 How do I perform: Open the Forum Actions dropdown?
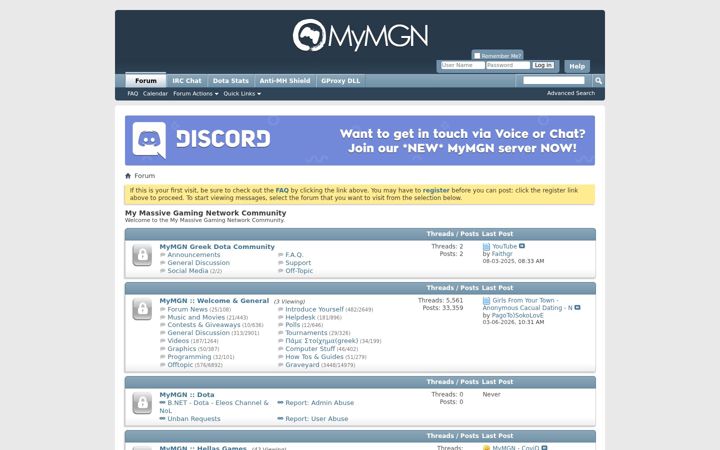coord(196,94)
